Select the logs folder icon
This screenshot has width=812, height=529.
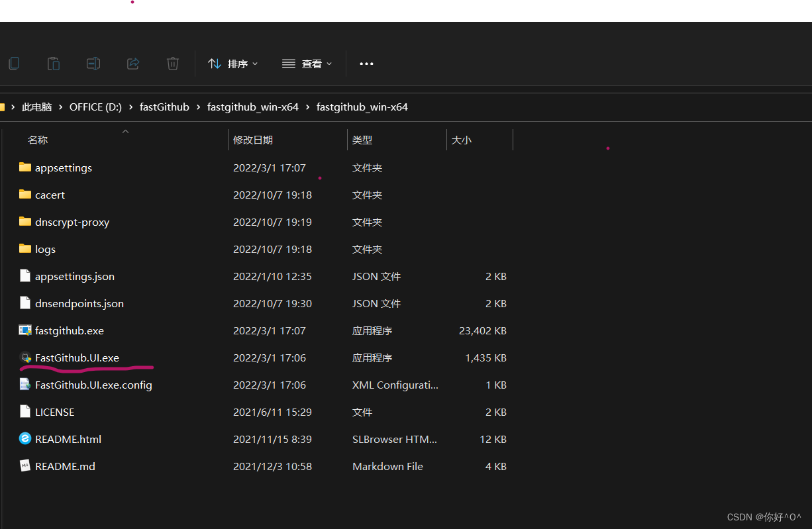[25, 249]
